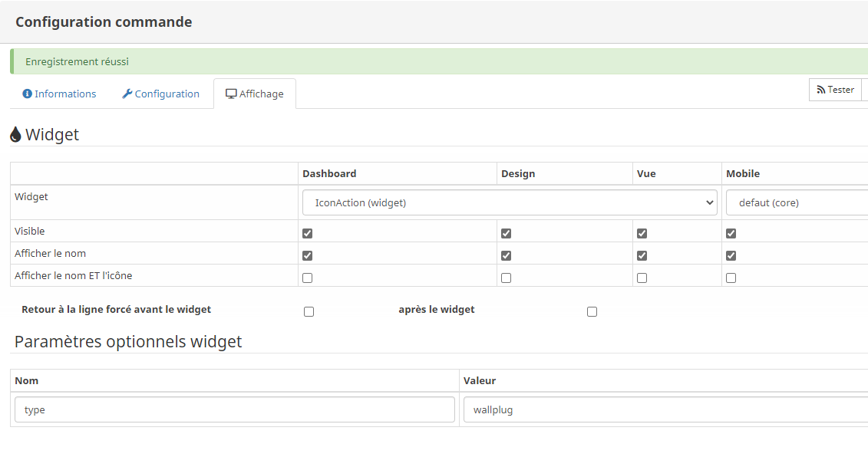The width and height of the screenshot is (868, 457).
Task: Uncheck Afficher le nom for Mobile
Action: [731, 255]
